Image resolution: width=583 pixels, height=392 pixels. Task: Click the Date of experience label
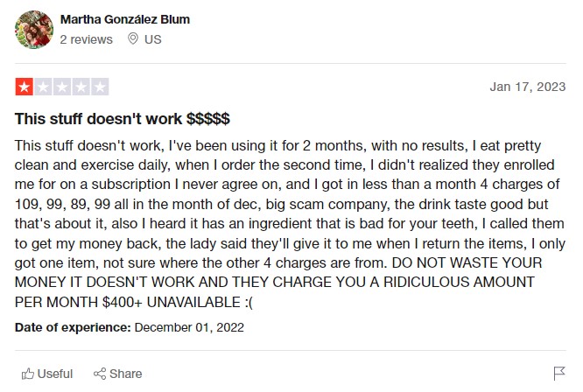point(73,327)
